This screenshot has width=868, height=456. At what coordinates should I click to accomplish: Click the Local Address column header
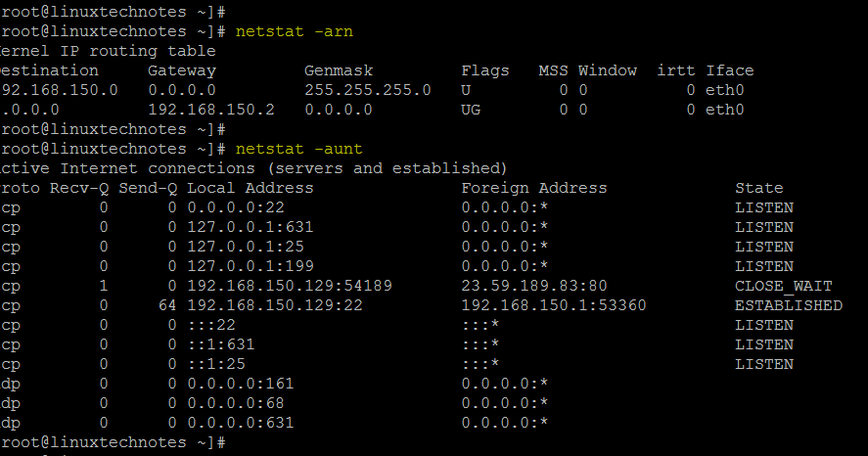point(251,188)
